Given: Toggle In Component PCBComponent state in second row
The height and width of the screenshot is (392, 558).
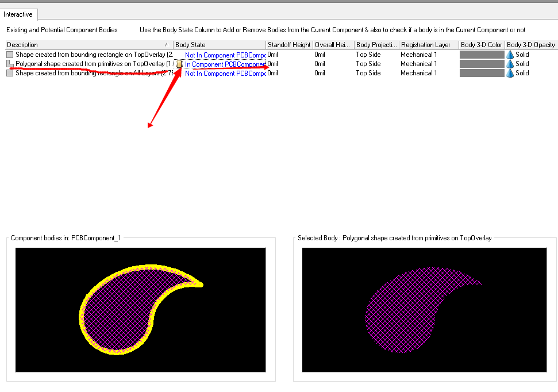Looking at the screenshot, I should (x=225, y=64).
